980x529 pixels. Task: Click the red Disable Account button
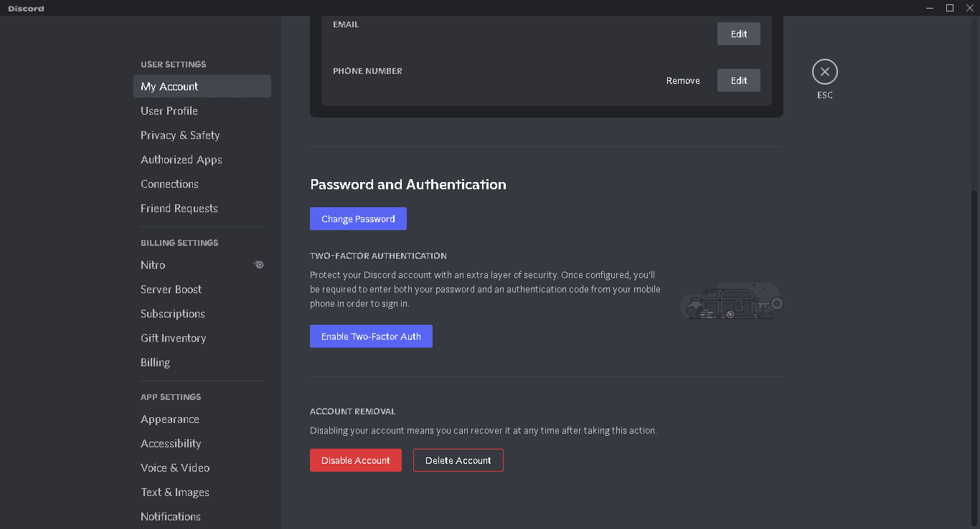(x=356, y=460)
